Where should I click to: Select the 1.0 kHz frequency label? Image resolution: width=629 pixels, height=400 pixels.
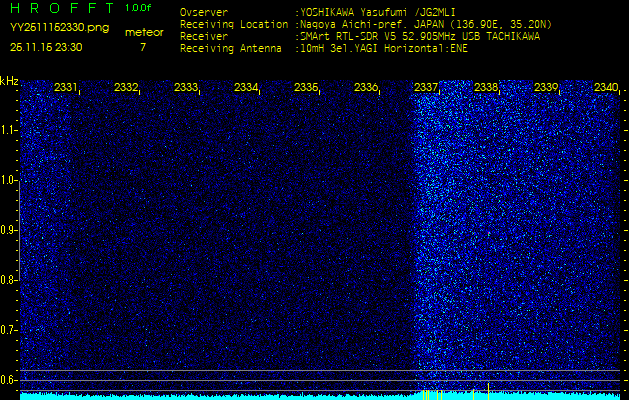tap(9, 180)
